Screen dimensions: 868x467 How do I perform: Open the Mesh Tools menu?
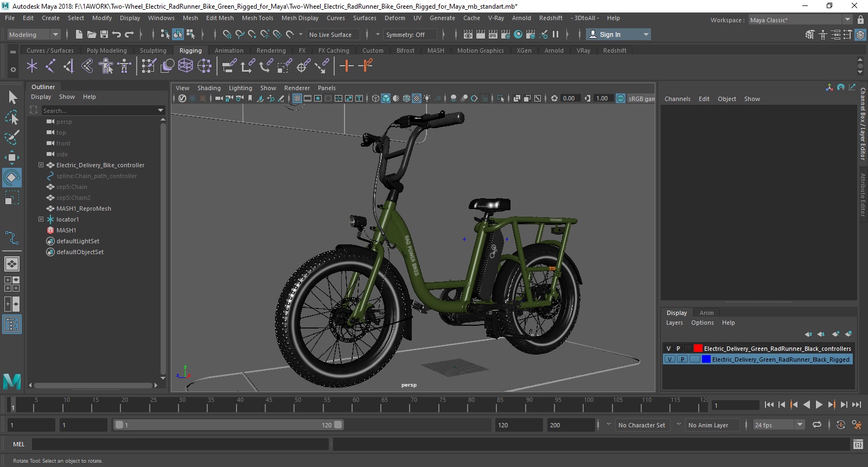257,18
